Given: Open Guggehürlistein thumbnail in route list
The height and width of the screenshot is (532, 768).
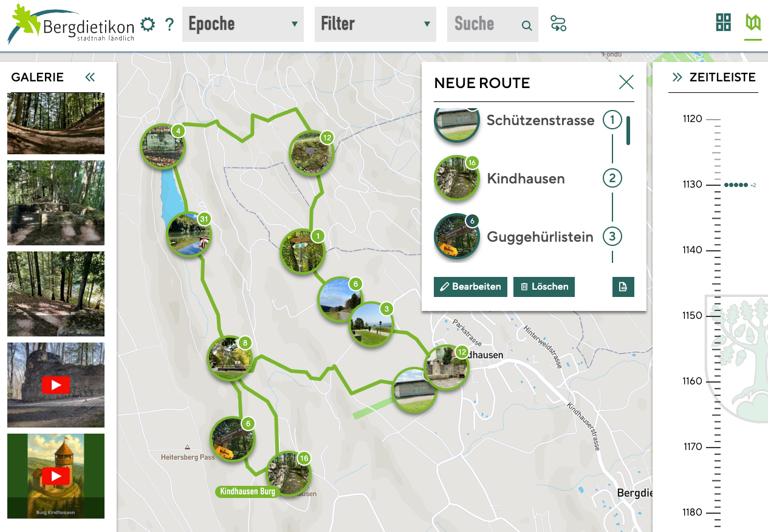Looking at the screenshot, I should click(x=457, y=237).
